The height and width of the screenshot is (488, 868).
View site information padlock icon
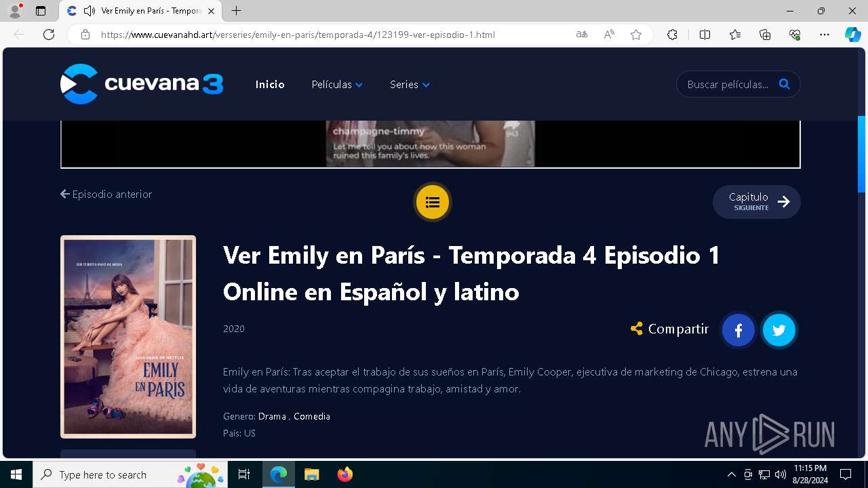pyautogui.click(x=85, y=35)
